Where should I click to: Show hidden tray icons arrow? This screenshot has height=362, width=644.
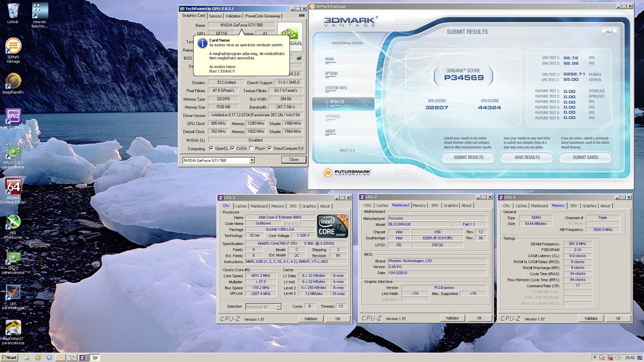click(595, 357)
